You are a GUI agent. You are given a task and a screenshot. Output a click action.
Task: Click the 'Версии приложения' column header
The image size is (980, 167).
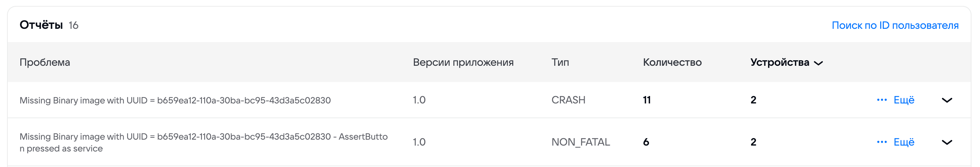[x=463, y=62]
